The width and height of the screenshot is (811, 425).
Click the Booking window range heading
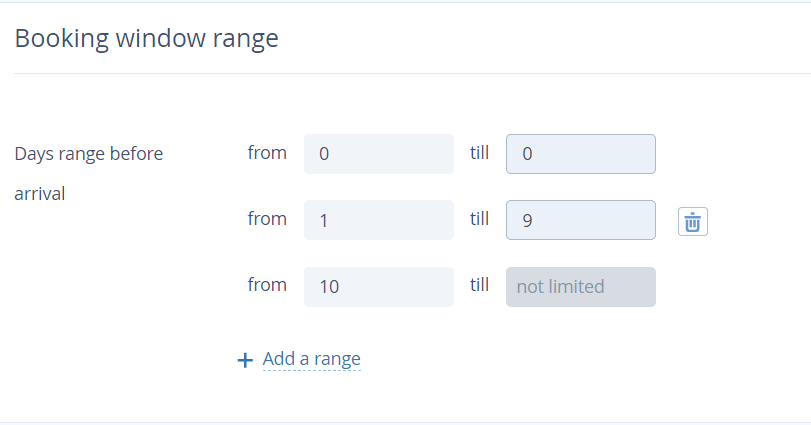(146, 39)
